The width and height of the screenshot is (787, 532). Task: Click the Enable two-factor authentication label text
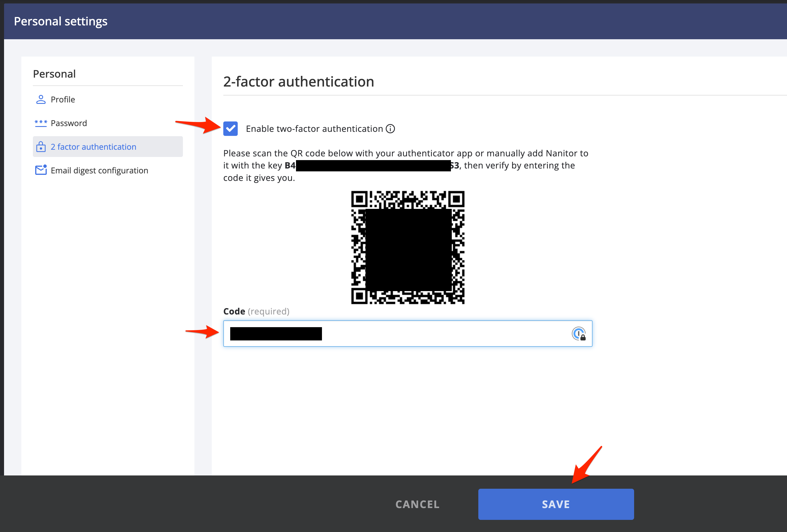(x=314, y=129)
